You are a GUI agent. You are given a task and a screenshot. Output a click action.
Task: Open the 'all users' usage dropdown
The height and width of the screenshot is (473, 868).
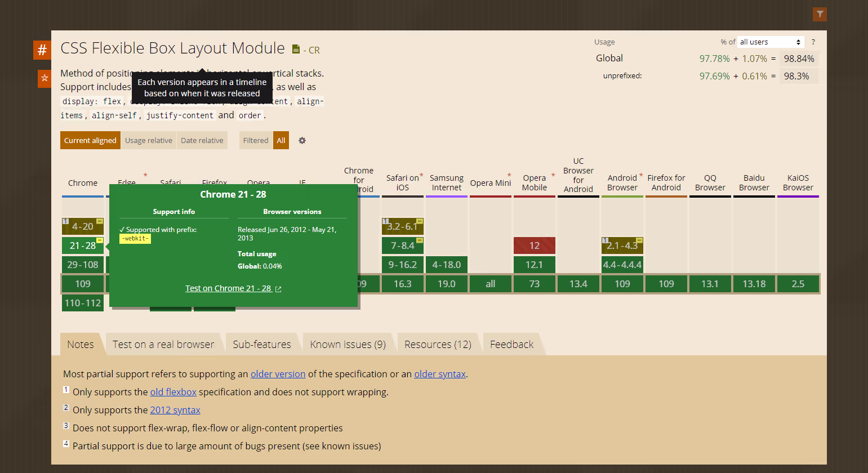(x=771, y=42)
